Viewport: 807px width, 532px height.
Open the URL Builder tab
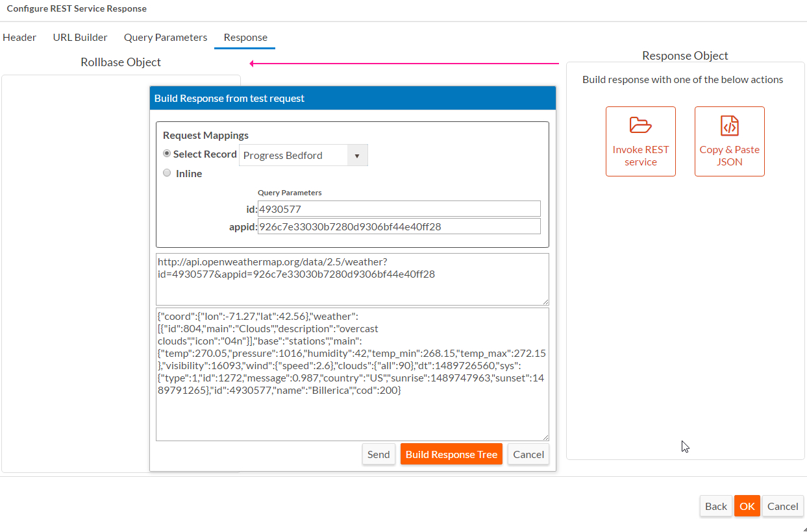point(80,37)
